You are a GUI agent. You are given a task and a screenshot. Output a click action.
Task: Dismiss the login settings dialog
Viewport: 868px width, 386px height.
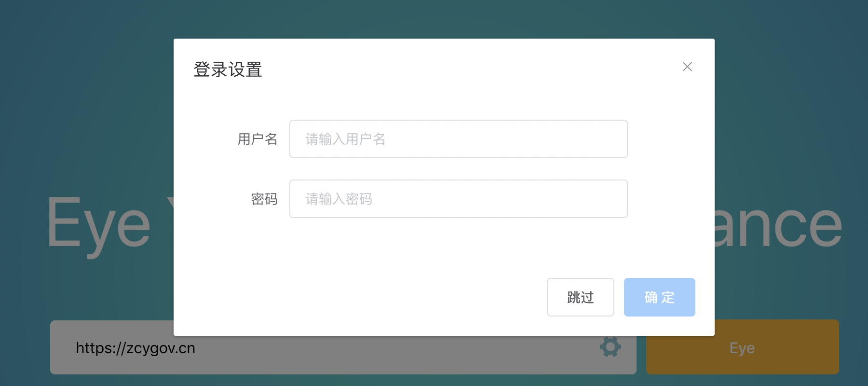click(687, 67)
